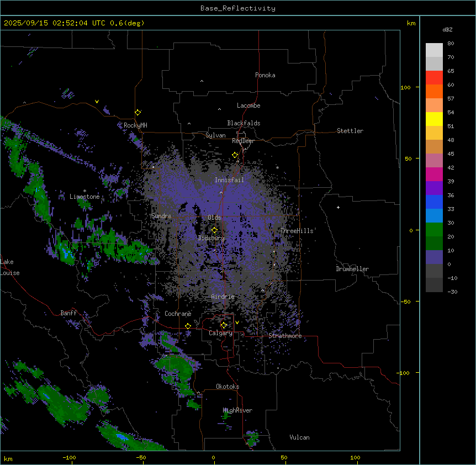Click the -30 value on dBZ scale
Viewport: 476px width, 465px height.
[x=452, y=292]
